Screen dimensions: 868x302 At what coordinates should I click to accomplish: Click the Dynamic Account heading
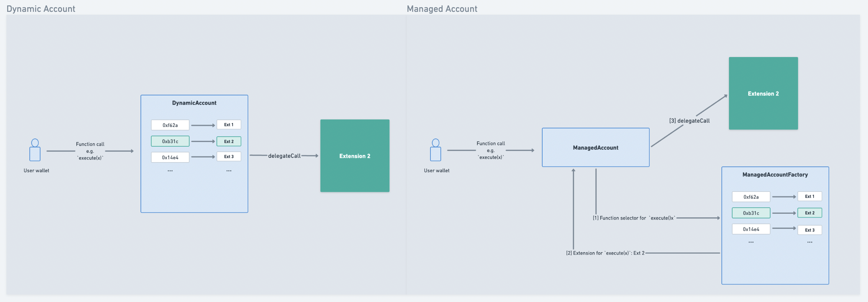[41, 9]
